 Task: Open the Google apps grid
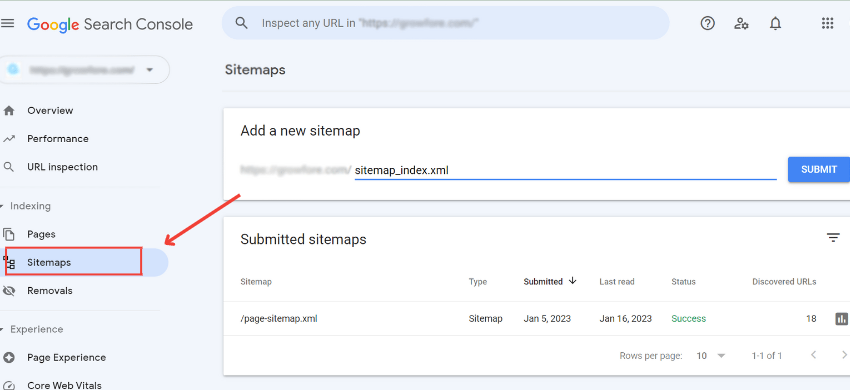[827, 23]
